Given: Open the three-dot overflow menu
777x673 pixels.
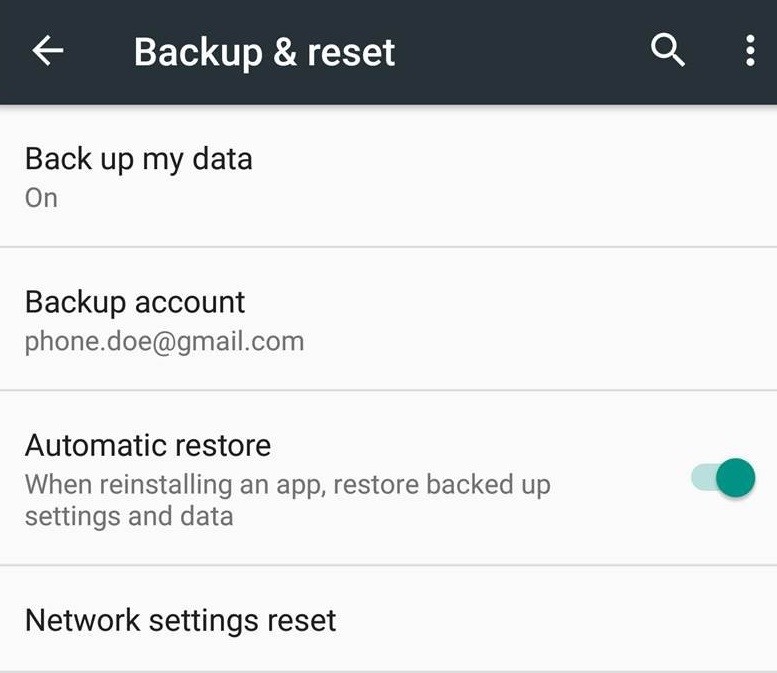Looking at the screenshot, I should [x=749, y=51].
